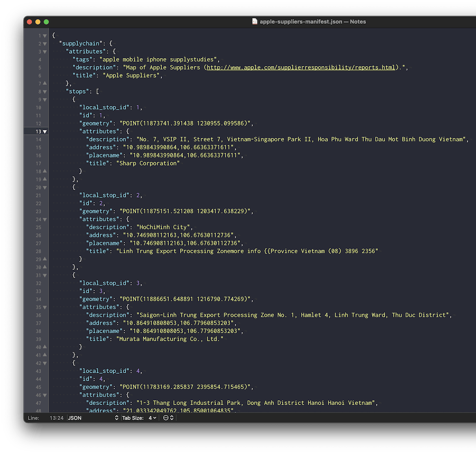Click the window title apple-suppliers-manifest.json — Notes

[313, 21]
